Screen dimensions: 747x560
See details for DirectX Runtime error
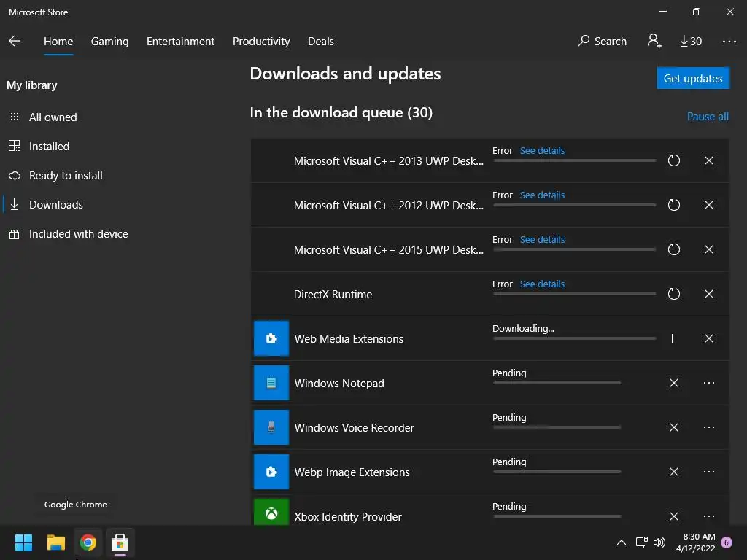pyautogui.click(x=542, y=284)
